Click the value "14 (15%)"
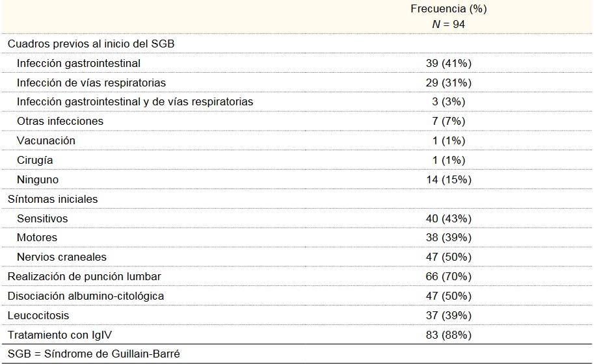 [x=448, y=179]
